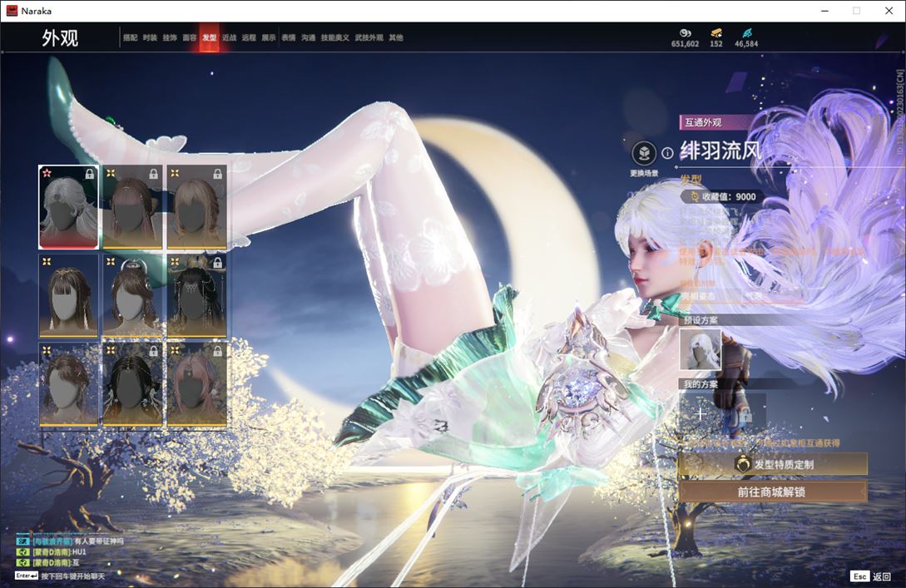Click the ring icon on the 发型特质定制 button
Image resolution: width=906 pixels, height=588 pixels.
pyautogui.click(x=742, y=464)
